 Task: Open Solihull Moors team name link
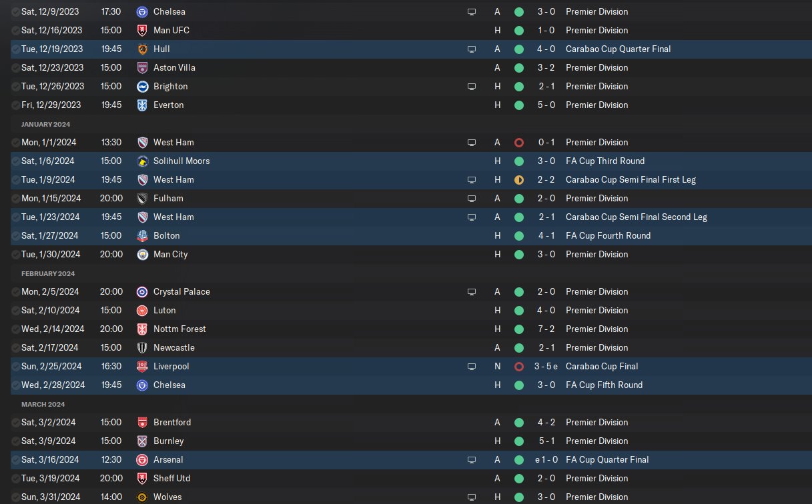[181, 161]
